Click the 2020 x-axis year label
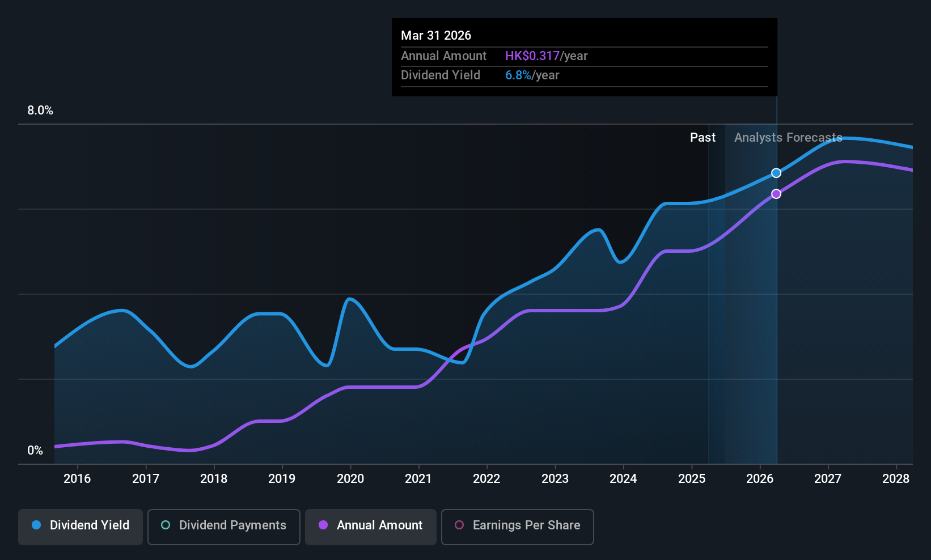This screenshot has height=560, width=931. [350, 479]
